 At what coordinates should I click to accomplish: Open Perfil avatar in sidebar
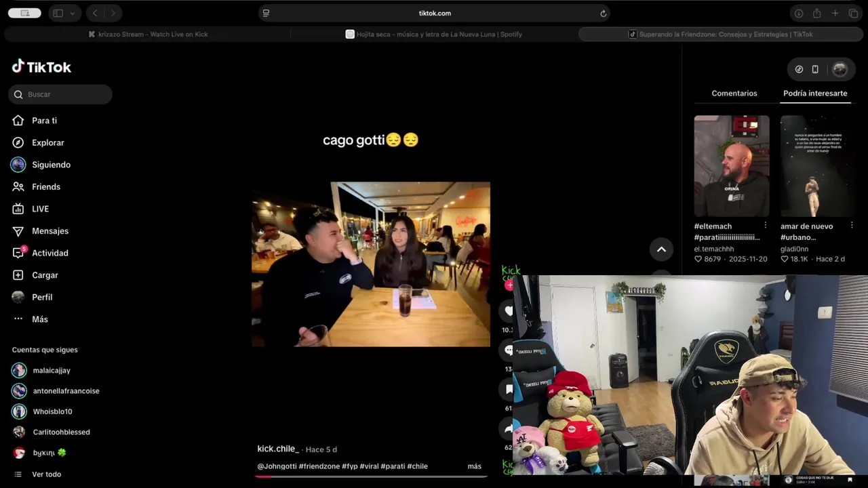[18, 297]
